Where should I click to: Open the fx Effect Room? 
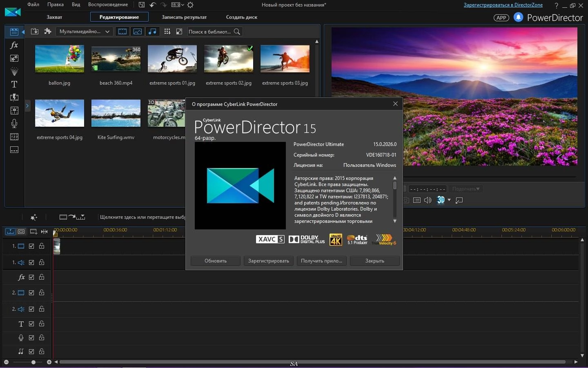pos(14,45)
